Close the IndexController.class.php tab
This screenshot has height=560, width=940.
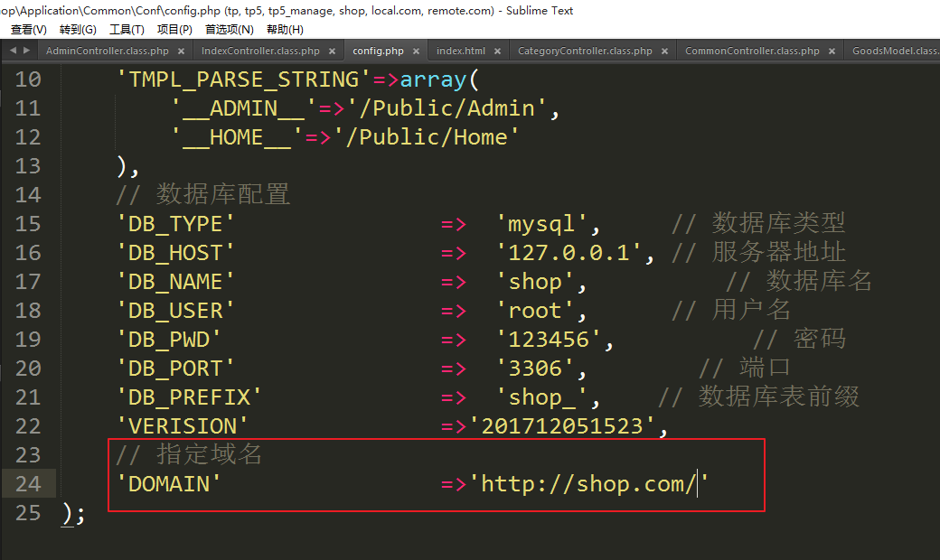[332, 51]
